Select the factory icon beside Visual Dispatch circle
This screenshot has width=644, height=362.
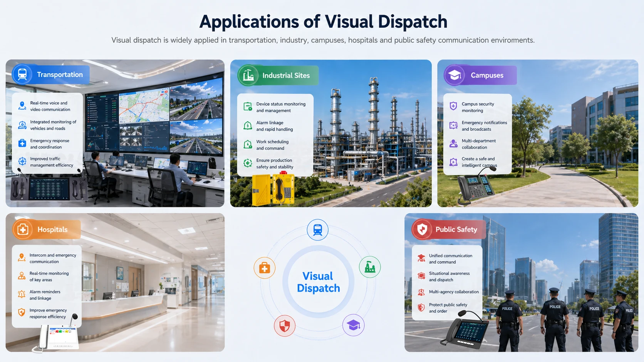[370, 267]
